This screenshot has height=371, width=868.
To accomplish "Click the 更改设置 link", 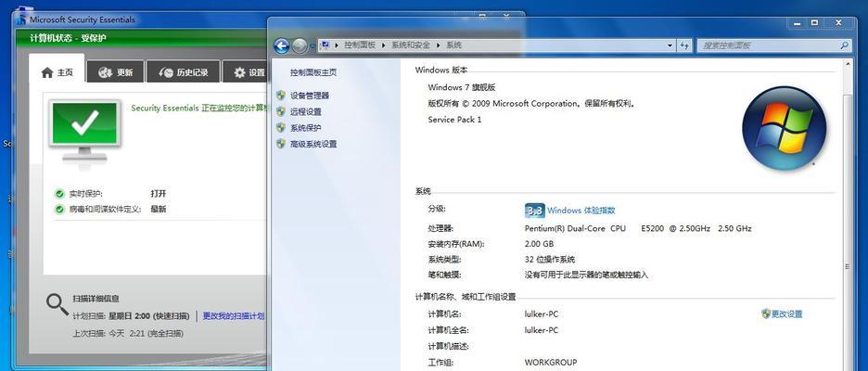I will pos(787,314).
